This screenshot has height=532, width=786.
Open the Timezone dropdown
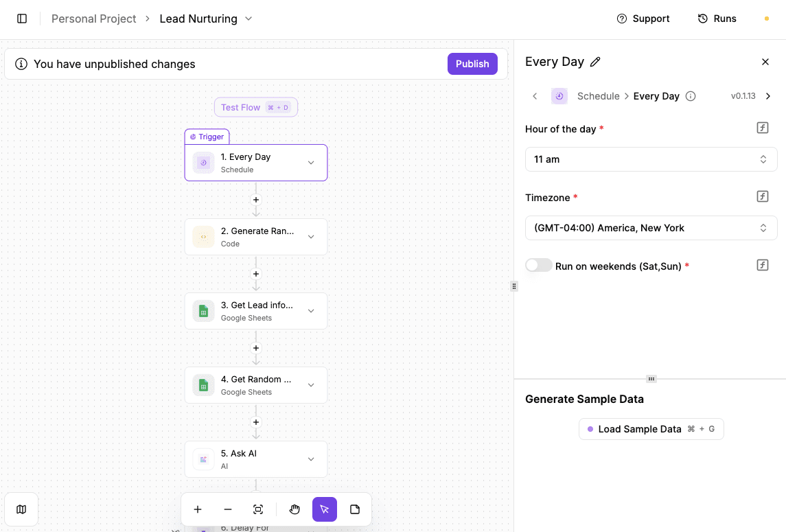[x=651, y=227]
